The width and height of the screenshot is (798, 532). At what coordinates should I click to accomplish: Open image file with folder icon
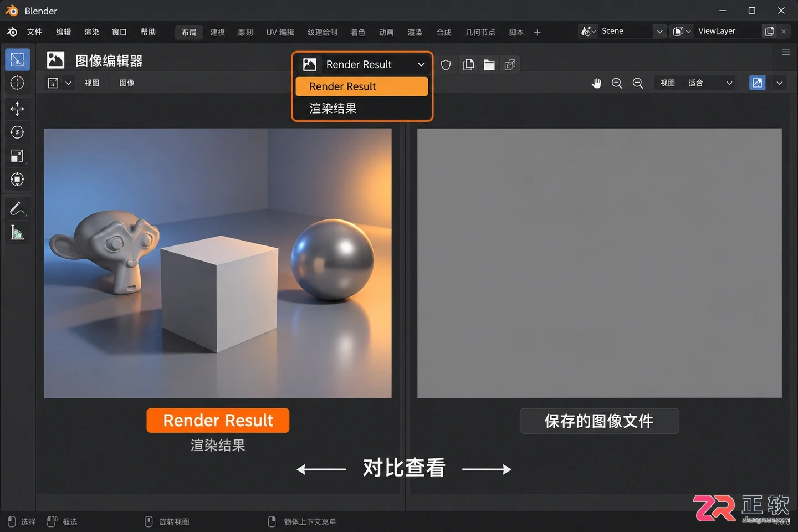[x=489, y=65]
